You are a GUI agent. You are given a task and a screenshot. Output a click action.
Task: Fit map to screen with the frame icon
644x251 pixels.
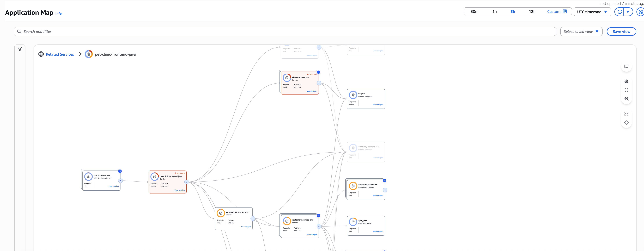point(627,90)
